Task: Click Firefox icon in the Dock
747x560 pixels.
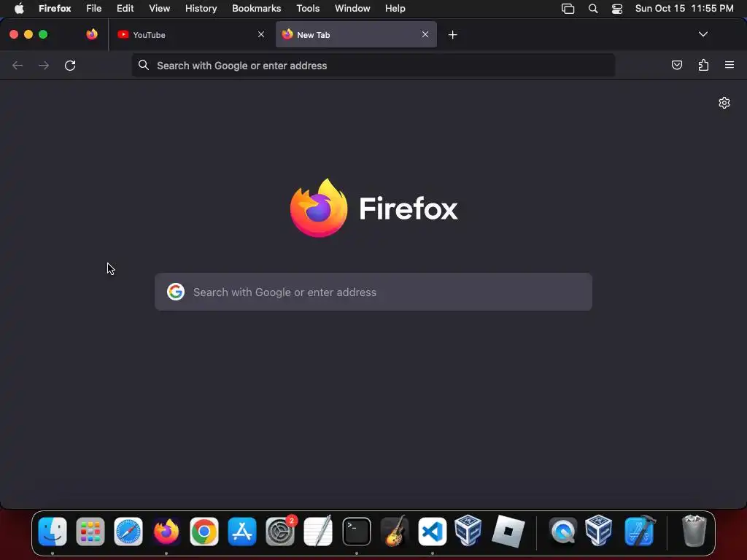Action: tap(166, 532)
